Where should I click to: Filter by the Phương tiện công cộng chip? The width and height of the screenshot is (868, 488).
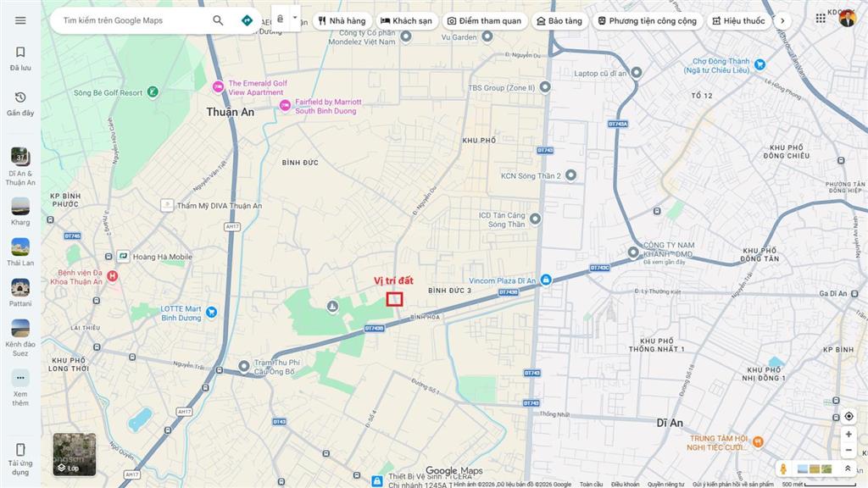(648, 21)
